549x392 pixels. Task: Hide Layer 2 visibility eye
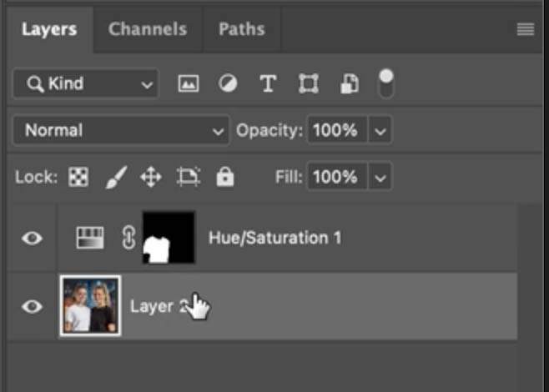[x=32, y=306]
